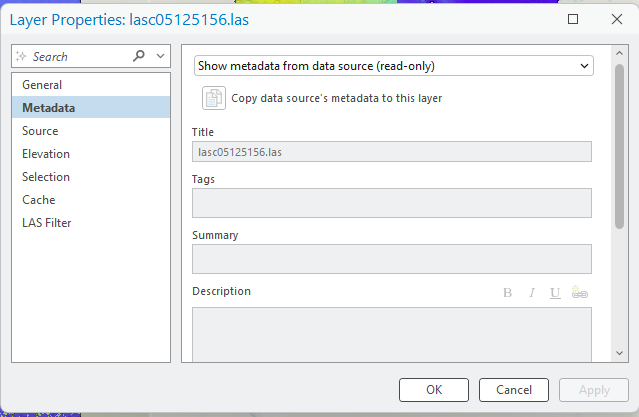This screenshot has height=417, width=639.
Task: Click the vertical scrollbar thumb
Action: pos(619,147)
